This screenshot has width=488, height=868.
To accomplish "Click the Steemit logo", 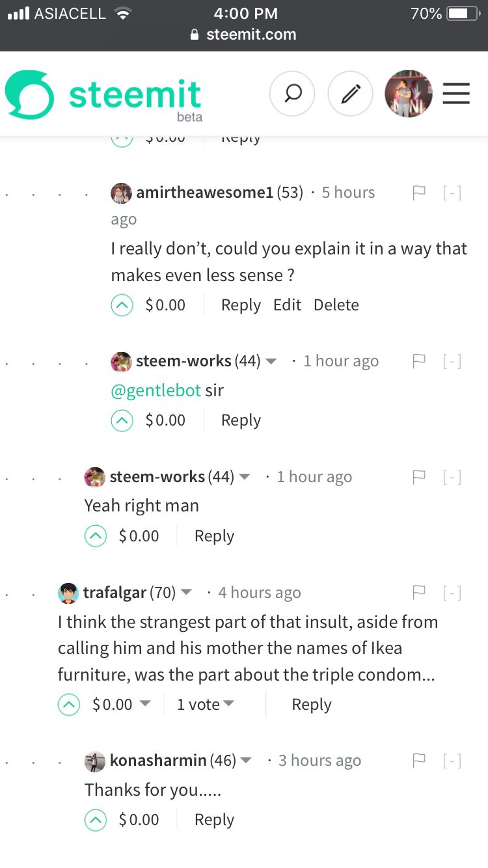I will [x=104, y=96].
